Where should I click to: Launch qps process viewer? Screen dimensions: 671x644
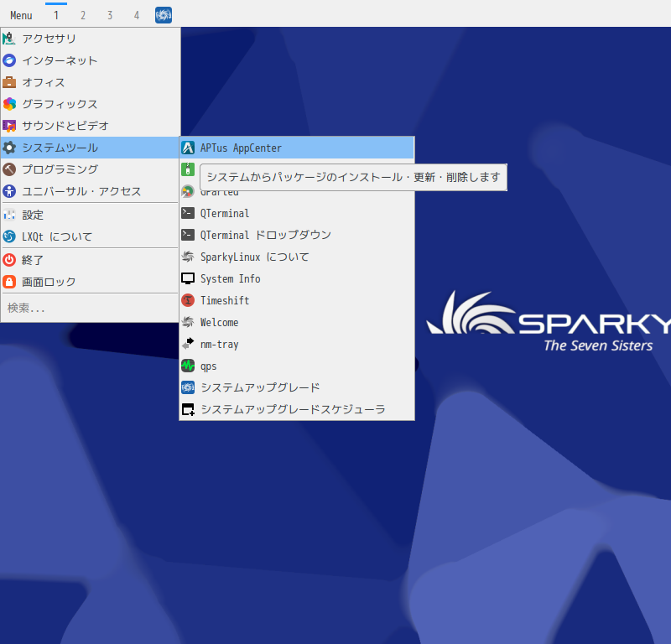point(297,366)
